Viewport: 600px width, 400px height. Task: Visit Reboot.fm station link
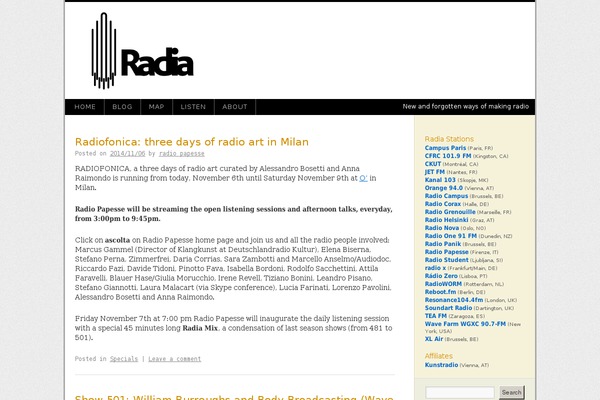(x=440, y=292)
